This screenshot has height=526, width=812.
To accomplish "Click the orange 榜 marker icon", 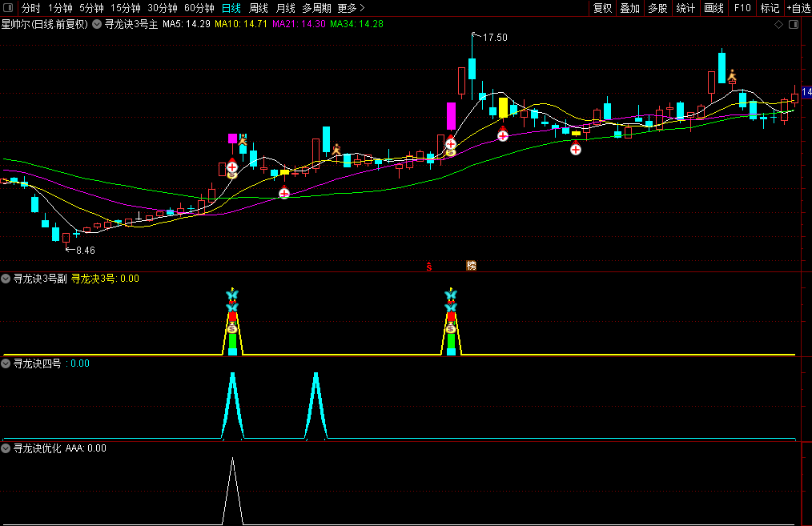I will click(x=471, y=266).
